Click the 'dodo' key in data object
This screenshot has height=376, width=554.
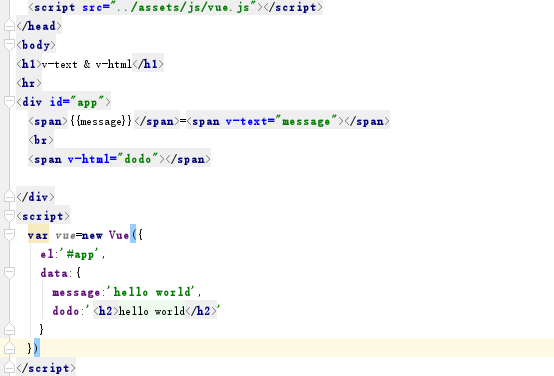pos(66,311)
